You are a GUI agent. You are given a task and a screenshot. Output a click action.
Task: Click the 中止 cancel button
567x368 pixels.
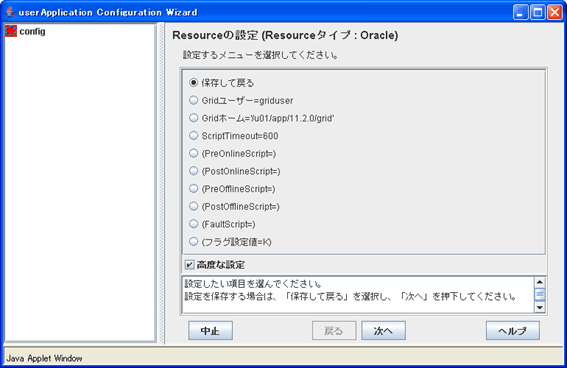coord(210,330)
